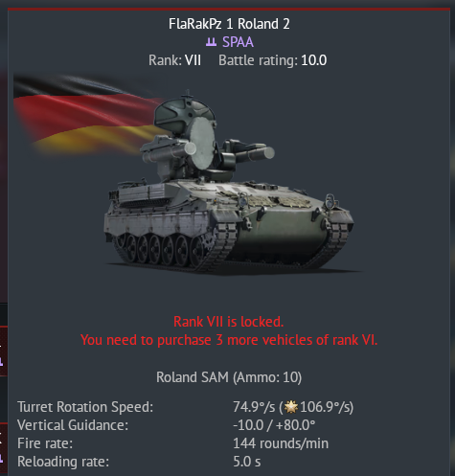Click the Rank VII text

coord(174,60)
